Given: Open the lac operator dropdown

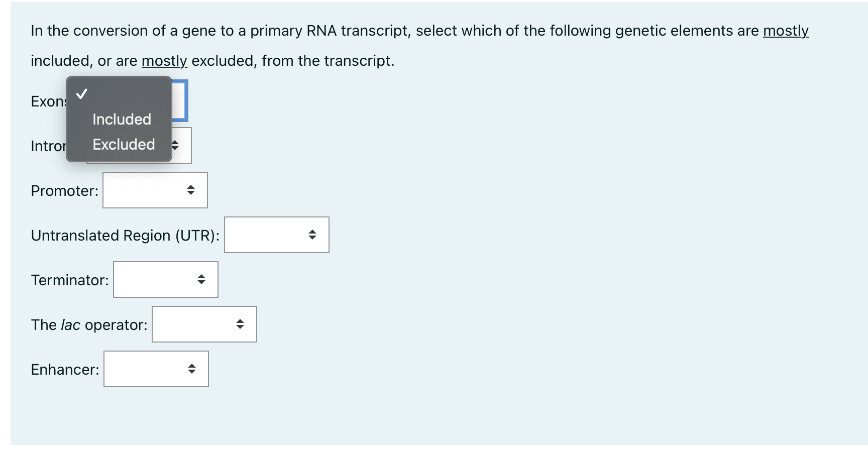Looking at the screenshot, I should click(x=204, y=324).
